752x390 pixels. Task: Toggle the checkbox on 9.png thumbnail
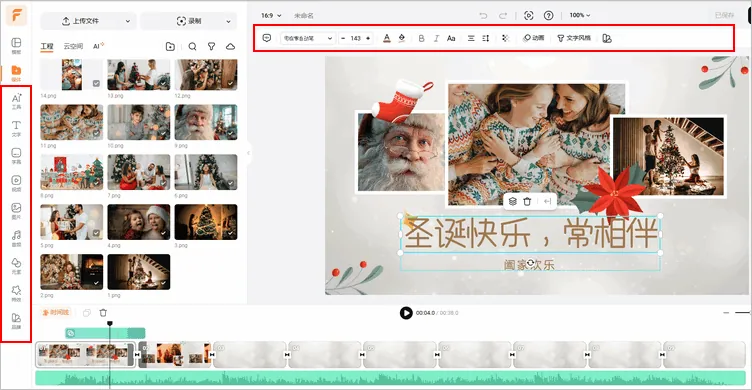tap(231, 133)
